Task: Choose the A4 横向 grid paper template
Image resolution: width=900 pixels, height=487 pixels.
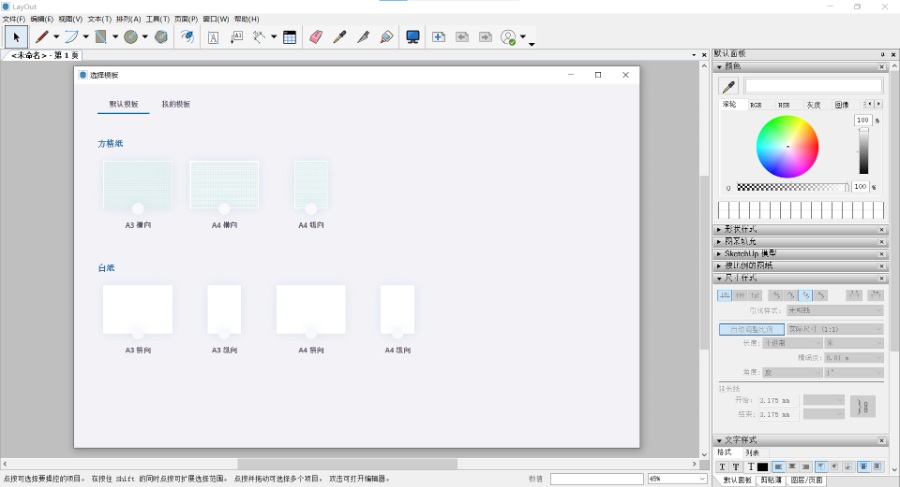Action: tap(224, 187)
